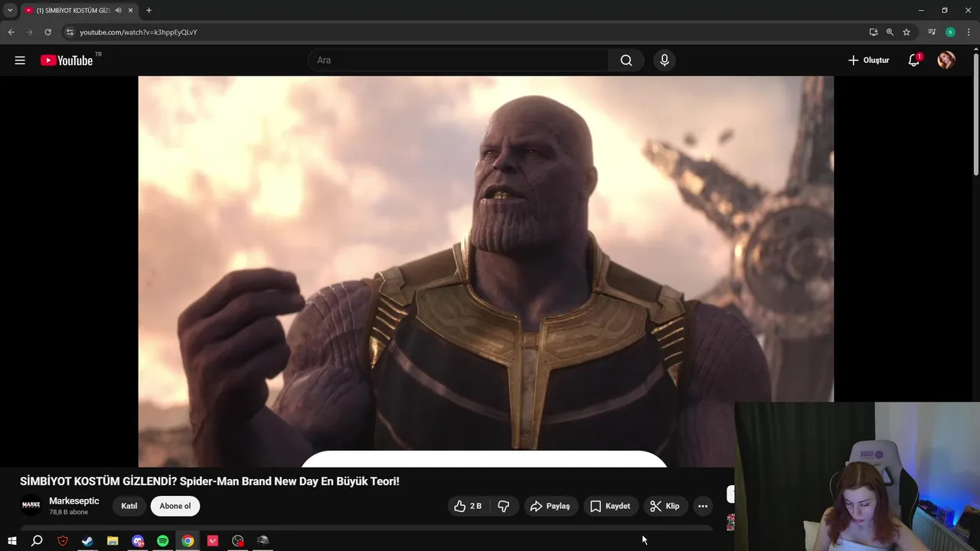This screenshot has width=980, height=551.
Task: Click the YouTube search magnifier button
Action: click(626, 60)
